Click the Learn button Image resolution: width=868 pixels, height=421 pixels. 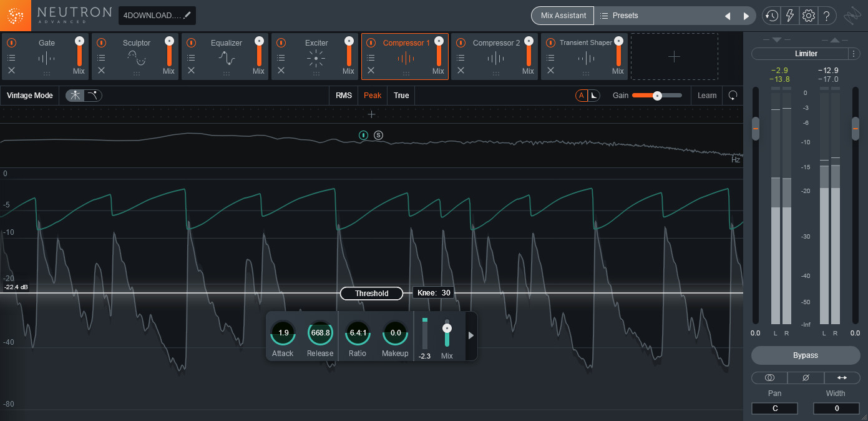(707, 96)
